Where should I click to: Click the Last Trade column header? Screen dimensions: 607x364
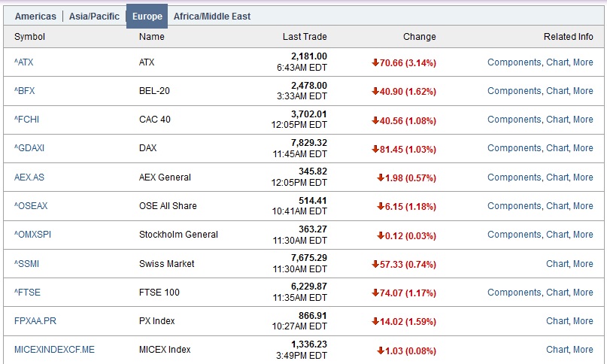(x=305, y=37)
